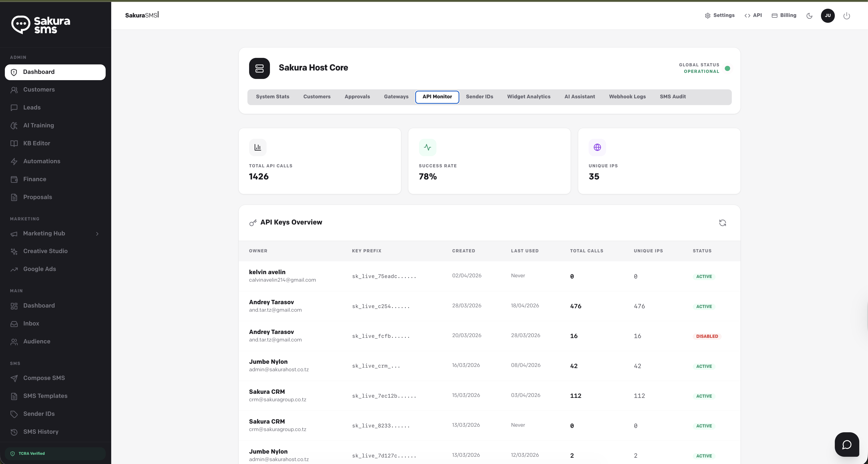Click the power logout icon
Viewport: 868px width, 464px height.
point(846,16)
